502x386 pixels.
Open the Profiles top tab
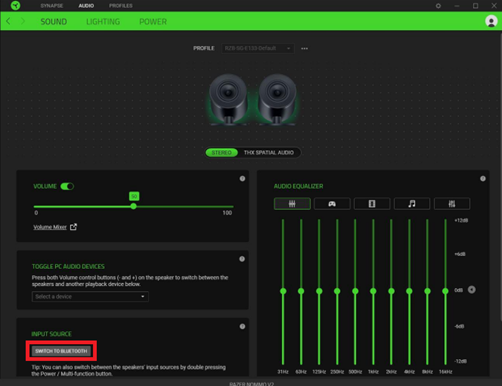(121, 6)
